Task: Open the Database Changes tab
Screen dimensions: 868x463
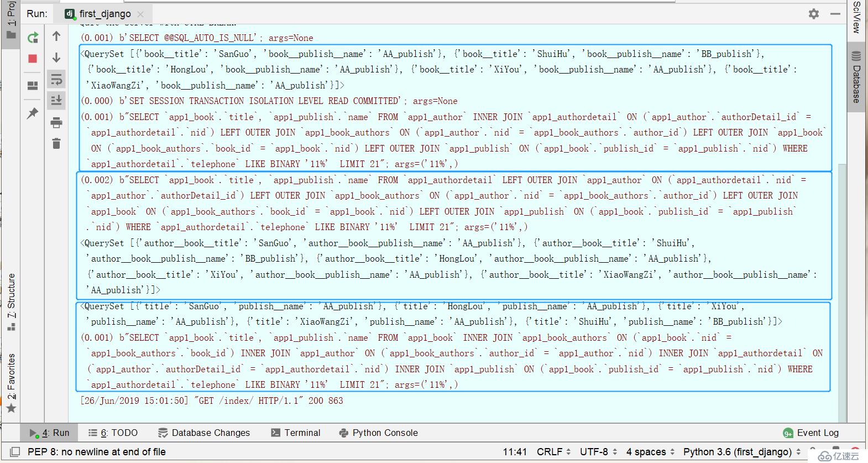Action: point(204,433)
